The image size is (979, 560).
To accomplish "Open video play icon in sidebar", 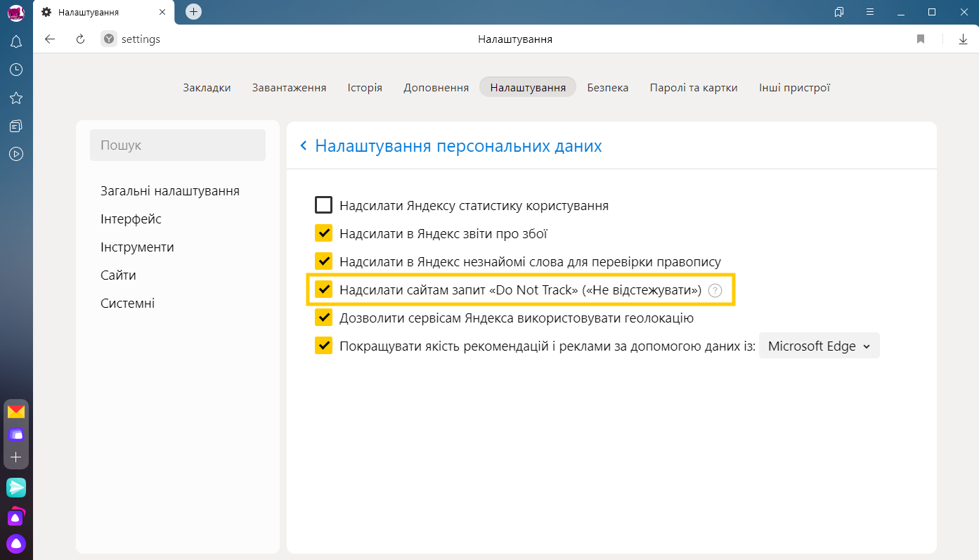I will pos(15,154).
